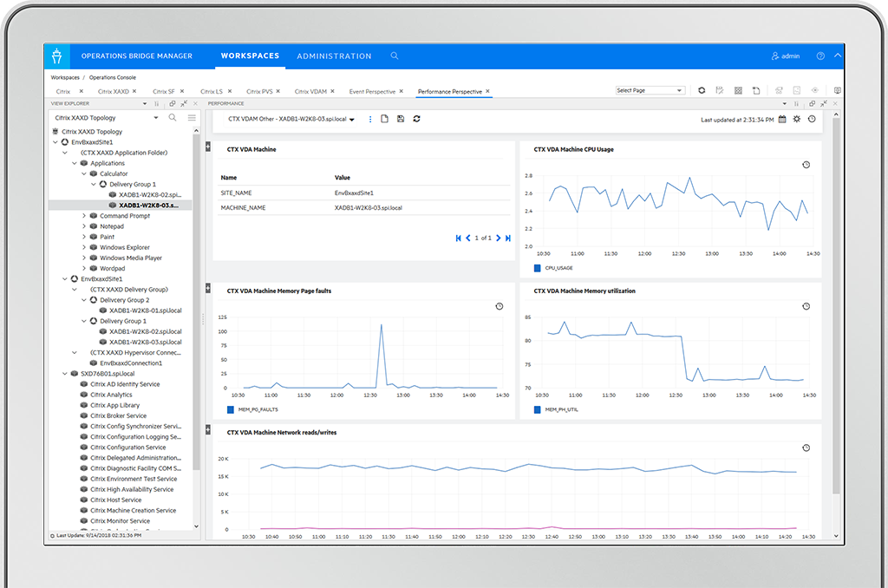Click clock icon on Memory Page faults chart
This screenshot has width=888, height=588.
coord(499,306)
